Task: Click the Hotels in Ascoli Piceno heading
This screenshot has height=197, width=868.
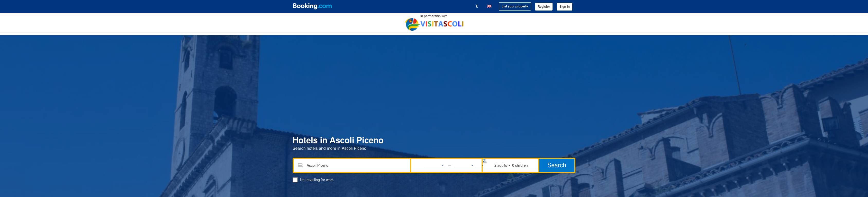Action: click(338, 140)
